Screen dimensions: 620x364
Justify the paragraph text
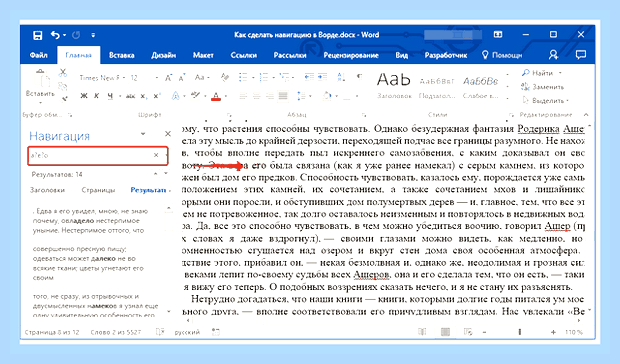[283, 96]
